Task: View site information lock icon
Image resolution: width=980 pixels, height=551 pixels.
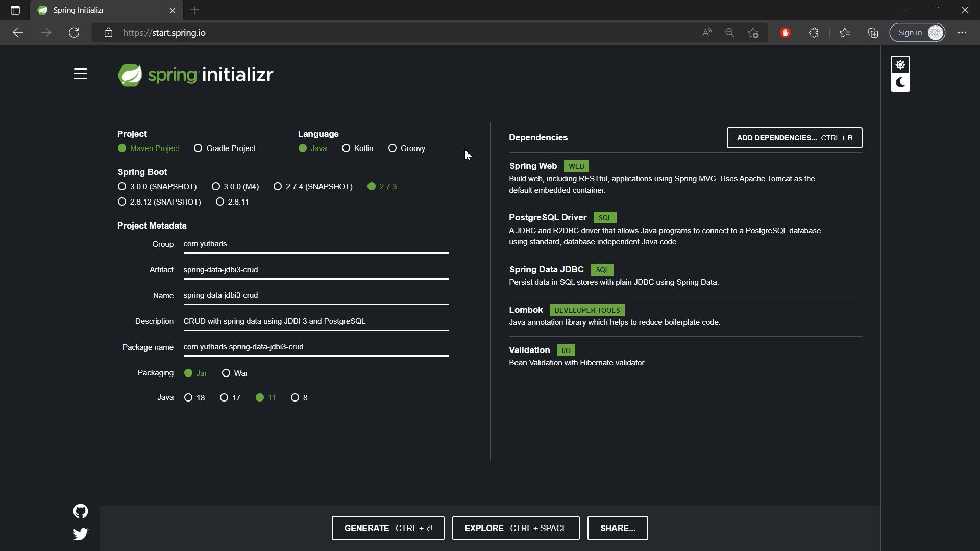Action: click(108, 33)
